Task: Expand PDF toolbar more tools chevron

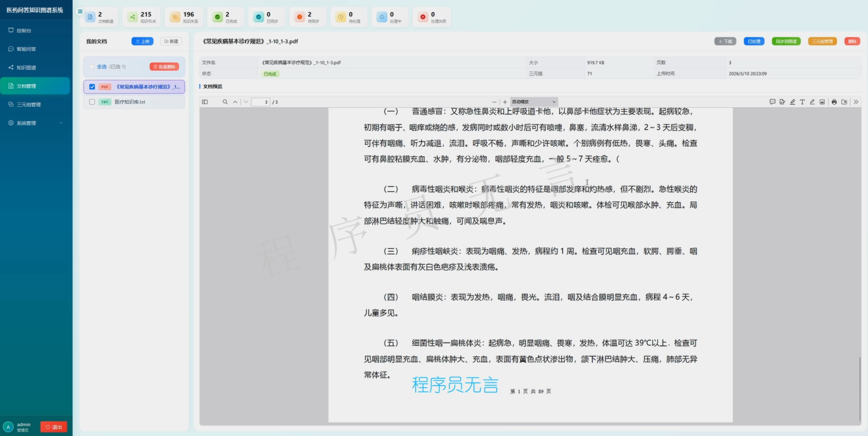Action: pos(856,102)
